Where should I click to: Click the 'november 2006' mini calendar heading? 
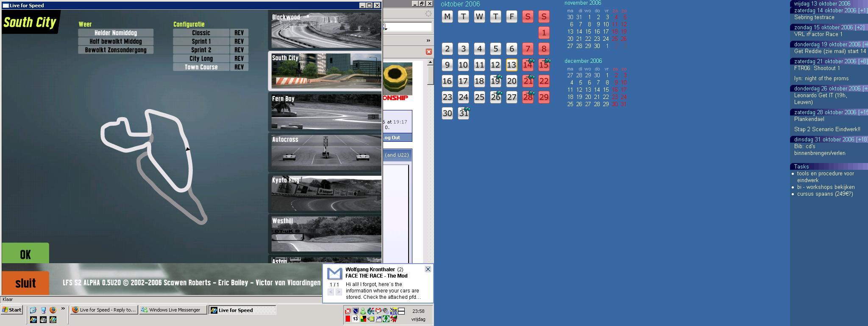click(x=583, y=3)
